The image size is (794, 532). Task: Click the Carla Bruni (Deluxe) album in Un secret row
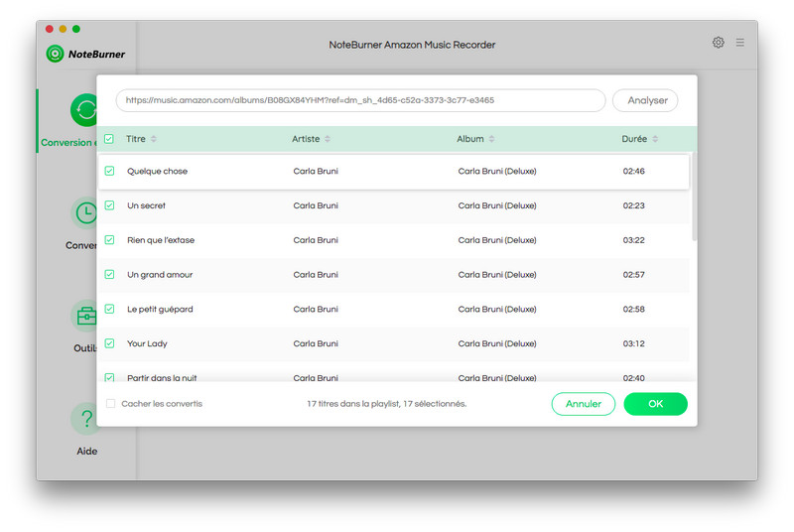[x=497, y=205]
